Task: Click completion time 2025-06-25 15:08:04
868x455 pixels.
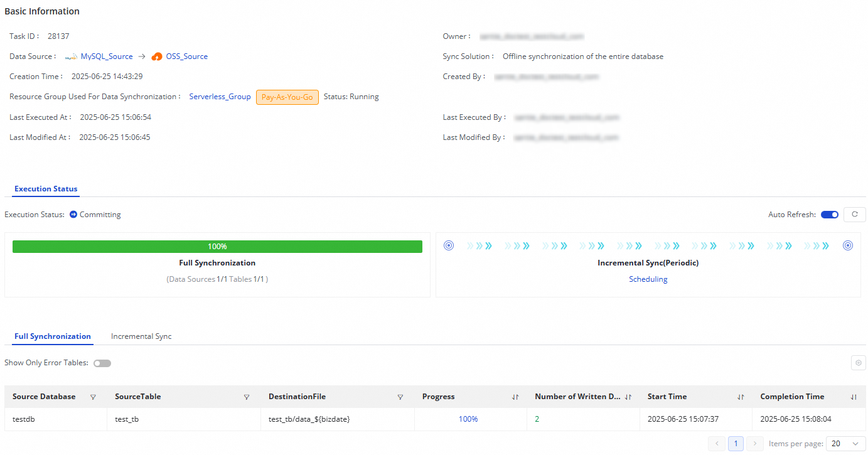Action: [x=796, y=419]
